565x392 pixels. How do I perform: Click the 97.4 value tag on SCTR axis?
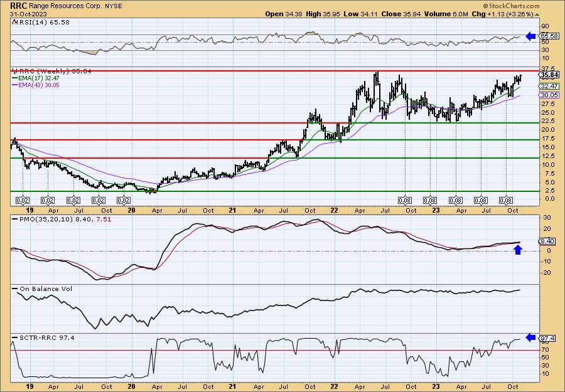[548, 338]
